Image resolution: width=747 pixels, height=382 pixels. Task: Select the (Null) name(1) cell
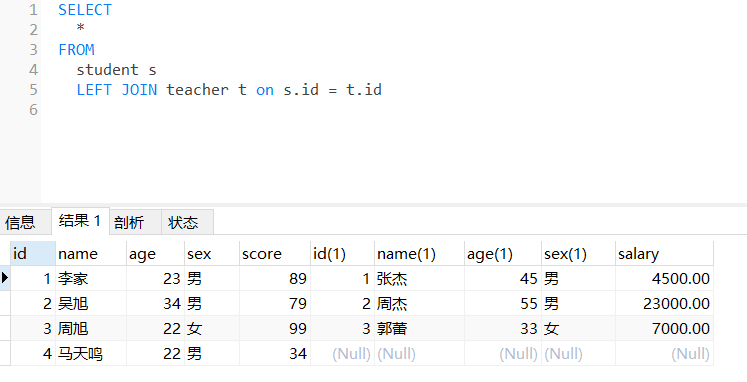pos(419,353)
